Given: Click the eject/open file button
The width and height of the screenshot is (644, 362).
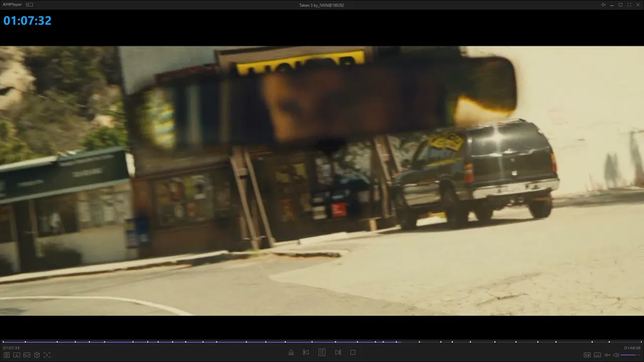Looking at the screenshot, I should [x=291, y=352].
